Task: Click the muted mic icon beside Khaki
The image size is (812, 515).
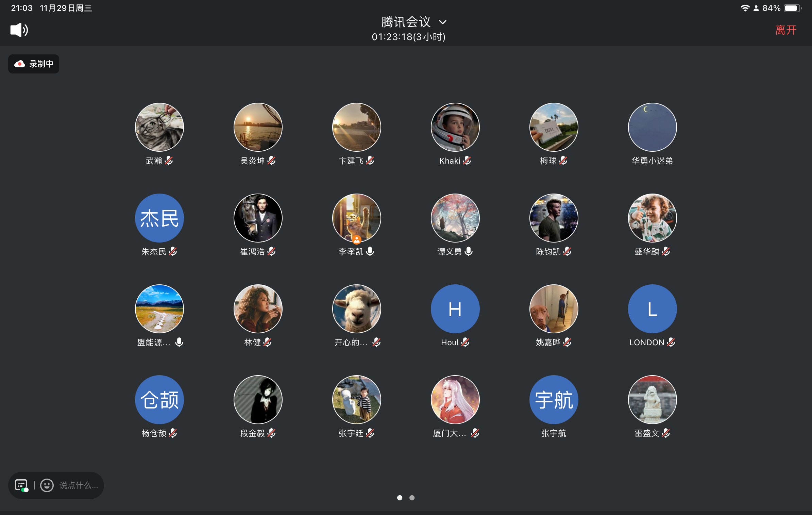Action: (x=467, y=161)
